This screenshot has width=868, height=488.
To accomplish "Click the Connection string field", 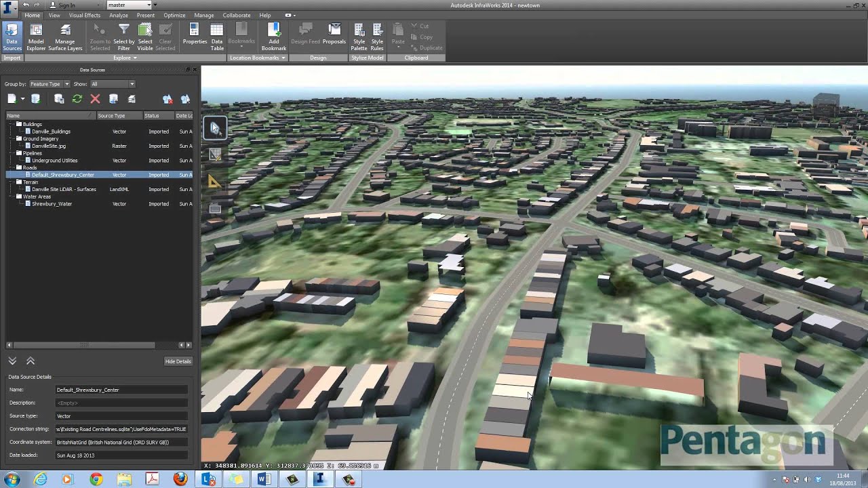I will 121,429.
